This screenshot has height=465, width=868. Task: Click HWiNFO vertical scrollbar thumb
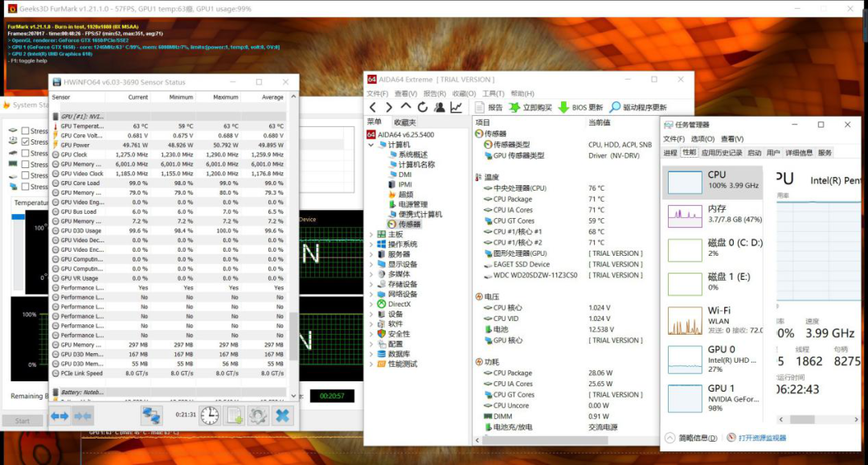tap(294, 335)
